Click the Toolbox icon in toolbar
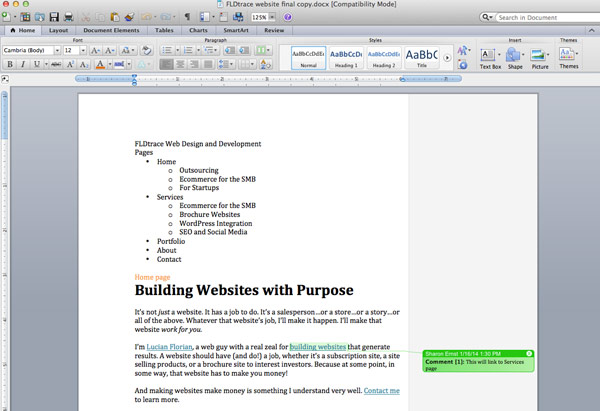Viewport: 600px width, 411px height. point(223,17)
